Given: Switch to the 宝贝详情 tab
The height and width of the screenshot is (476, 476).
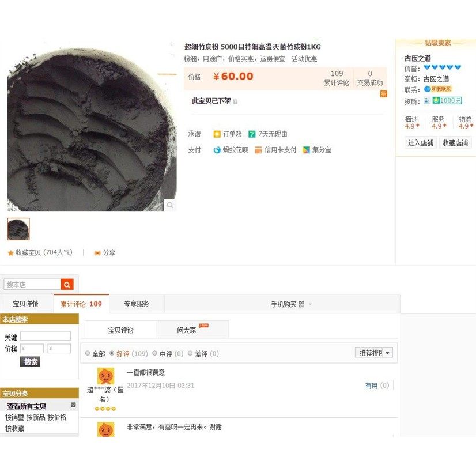Looking at the screenshot, I should 26,304.
